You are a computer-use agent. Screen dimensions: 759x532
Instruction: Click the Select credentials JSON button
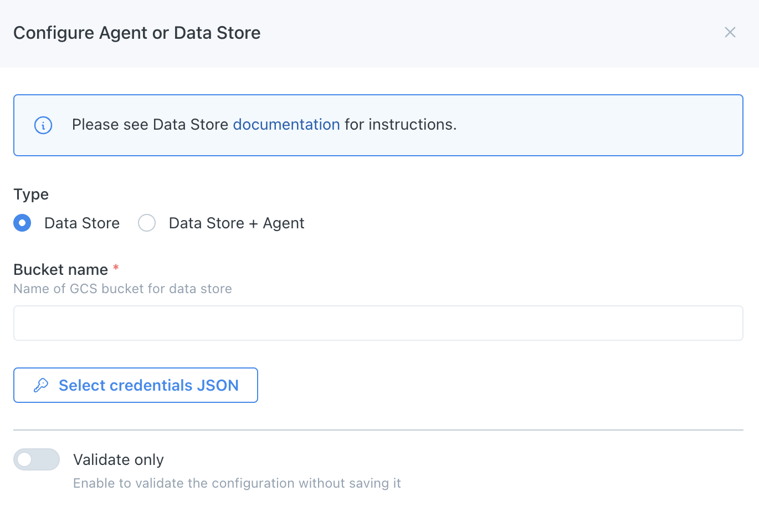(136, 385)
